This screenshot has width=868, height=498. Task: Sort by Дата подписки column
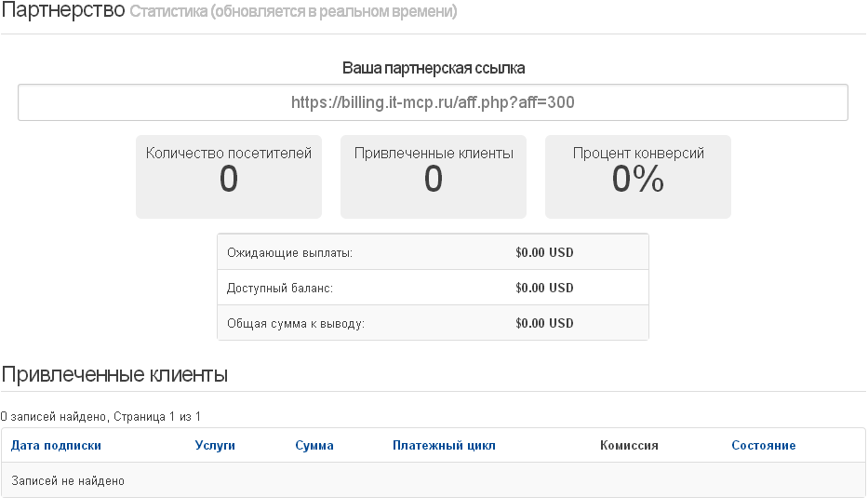point(56,445)
